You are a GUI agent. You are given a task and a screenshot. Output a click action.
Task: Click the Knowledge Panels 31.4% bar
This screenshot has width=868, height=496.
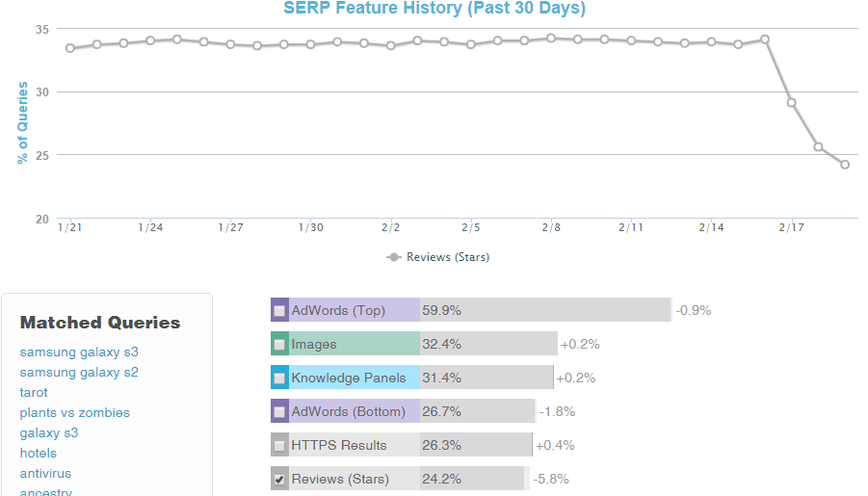(486, 378)
